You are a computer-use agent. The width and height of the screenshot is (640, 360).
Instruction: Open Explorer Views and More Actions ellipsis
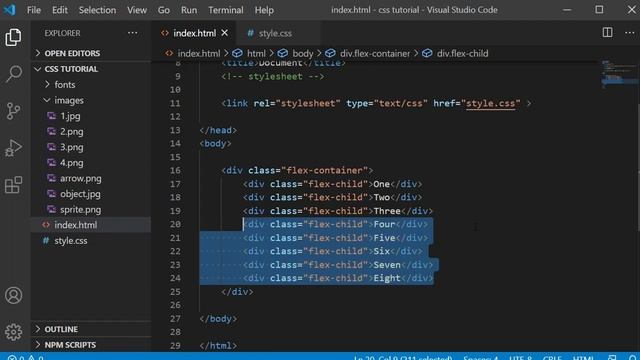tap(133, 33)
